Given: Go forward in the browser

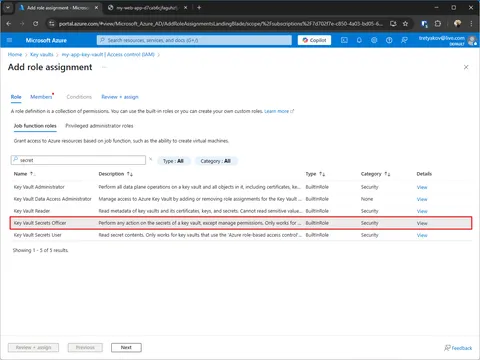Looking at the screenshot, I should pos(22,24).
